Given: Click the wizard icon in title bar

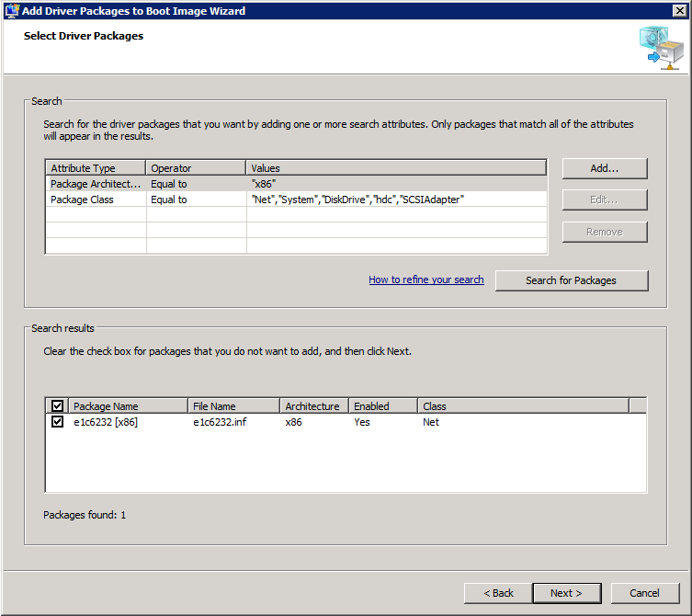Looking at the screenshot, I should point(11,11).
